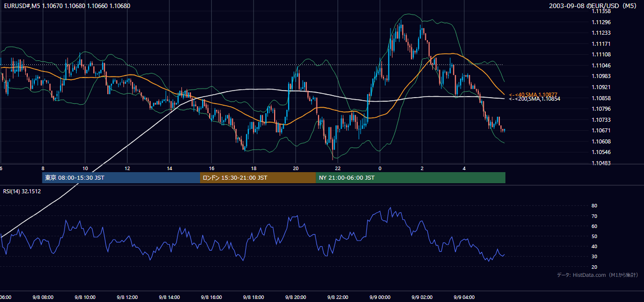
Task: Click price axis label 1.10921
Action: pyautogui.click(x=602, y=87)
